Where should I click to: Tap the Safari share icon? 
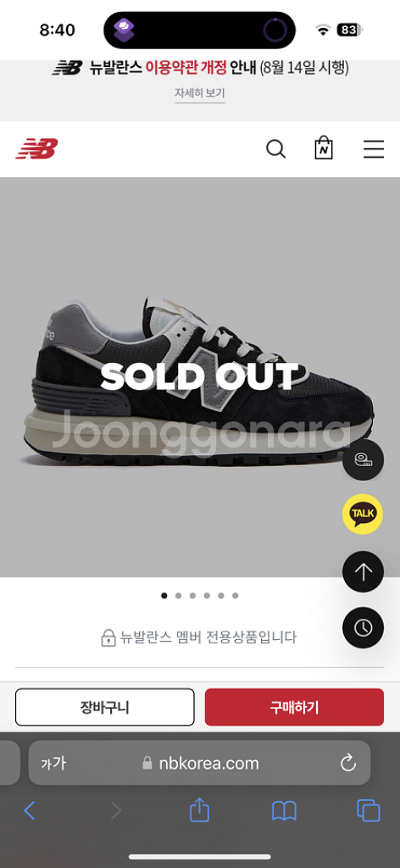pos(200,811)
